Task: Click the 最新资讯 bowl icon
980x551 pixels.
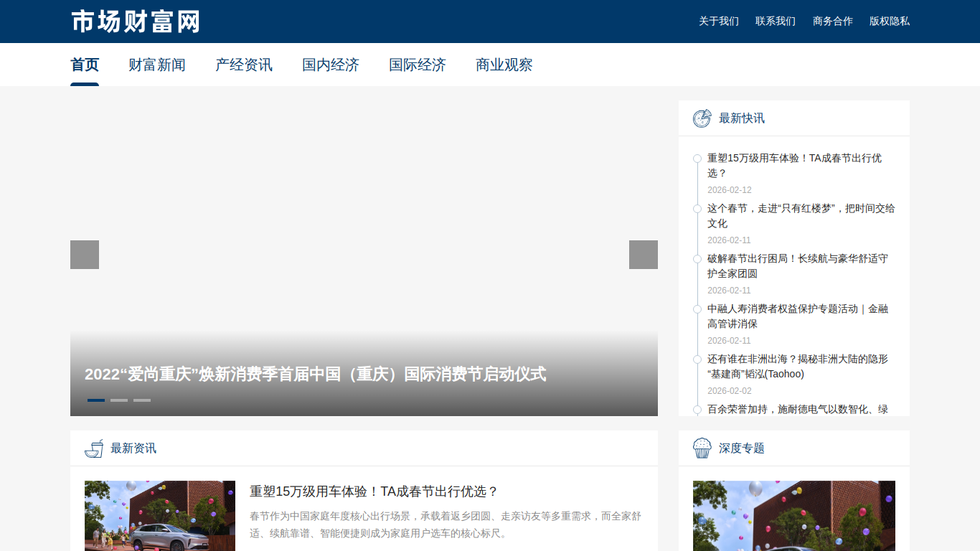Action: click(94, 448)
